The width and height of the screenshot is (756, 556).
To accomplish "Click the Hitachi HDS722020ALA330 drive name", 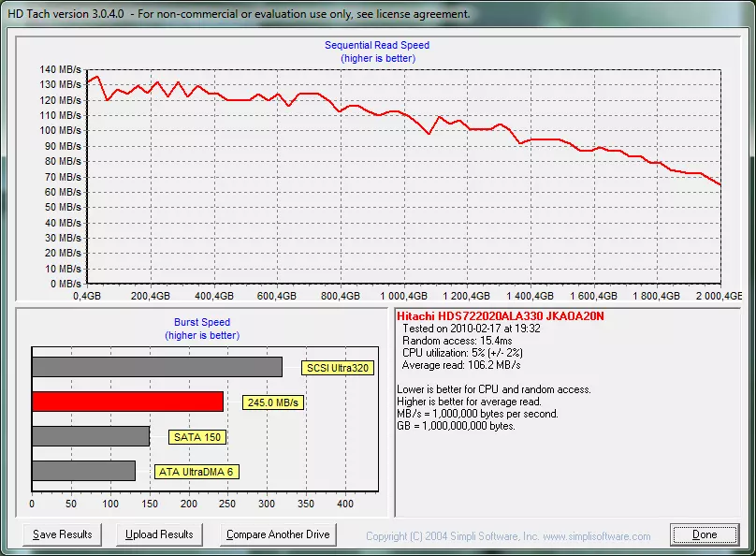I will 501,316.
